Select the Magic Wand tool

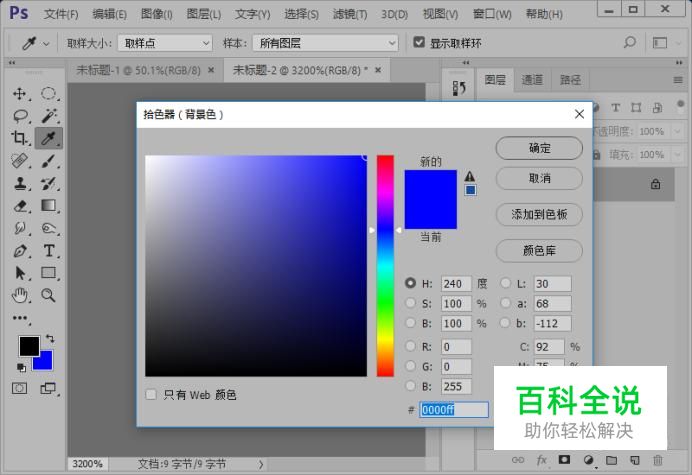coord(49,116)
